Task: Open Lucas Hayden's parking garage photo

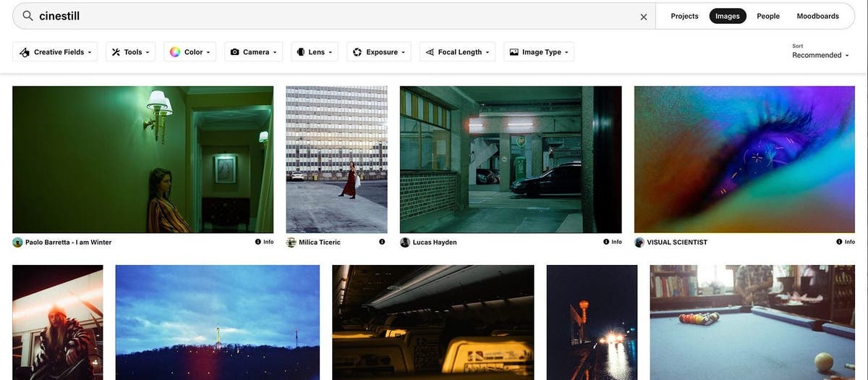Action: pos(511,159)
